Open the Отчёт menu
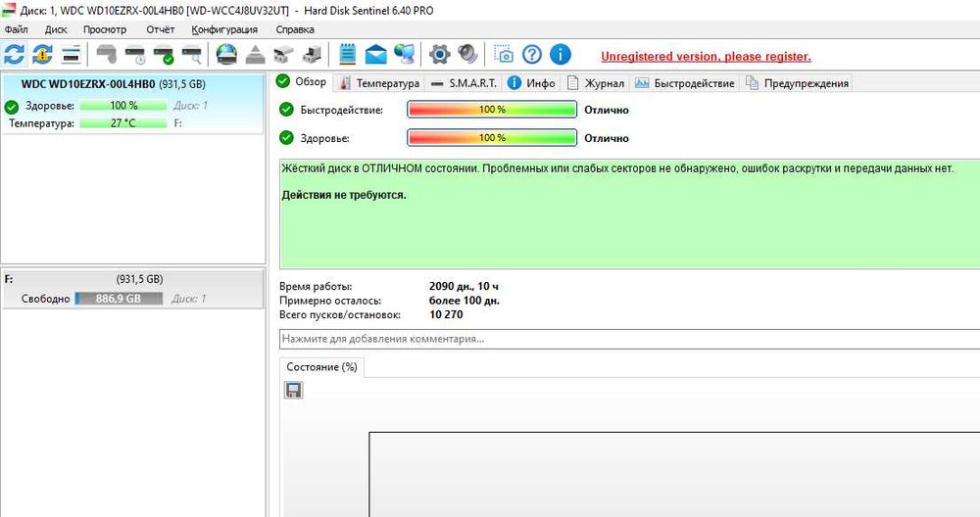The height and width of the screenshot is (517, 980). 160,29
